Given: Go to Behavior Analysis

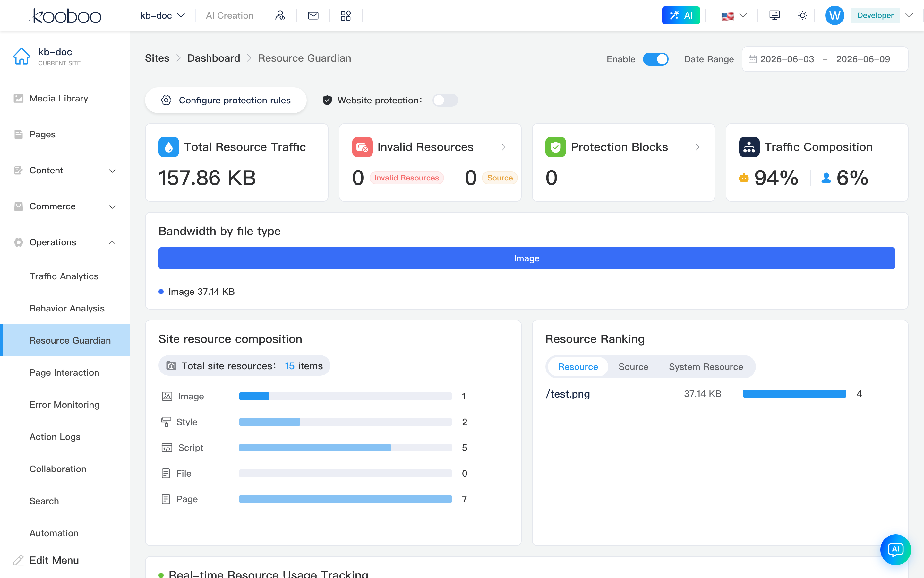Looking at the screenshot, I should point(65,309).
